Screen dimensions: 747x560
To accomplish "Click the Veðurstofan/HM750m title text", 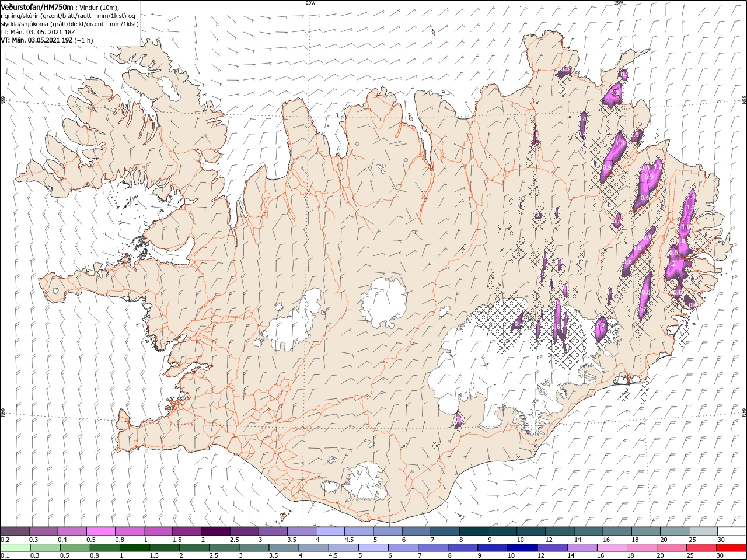I will pyautogui.click(x=37, y=6).
